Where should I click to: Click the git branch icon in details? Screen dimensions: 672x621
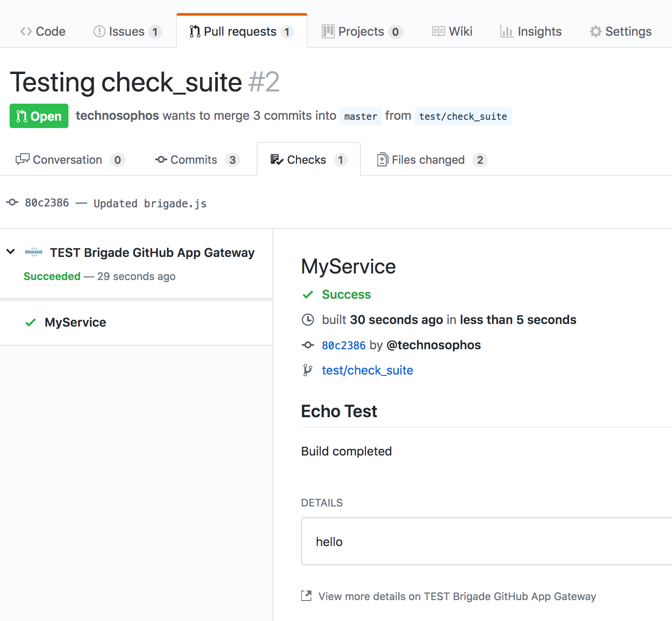(x=308, y=370)
